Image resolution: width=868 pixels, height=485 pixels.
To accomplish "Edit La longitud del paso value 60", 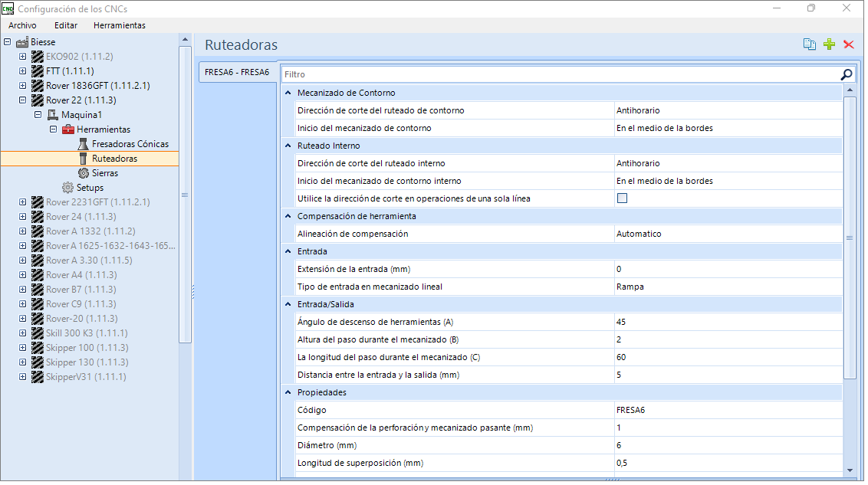I will click(728, 357).
